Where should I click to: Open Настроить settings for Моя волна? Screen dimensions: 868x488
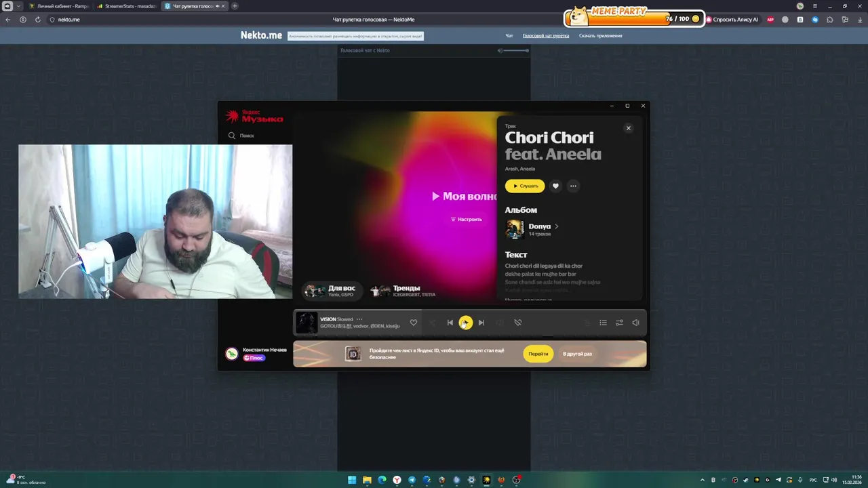[x=466, y=220]
